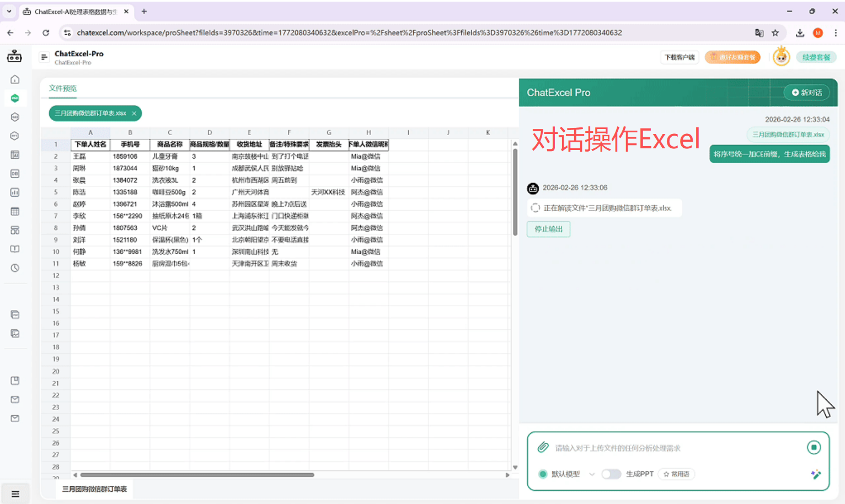The image size is (845, 504).
Task: Select the database (DB) icon in sidebar
Action: (15, 174)
